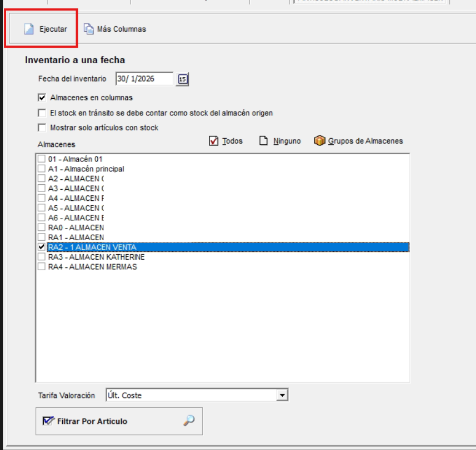This screenshot has height=450, width=476.
Task: Click the Más Columnas label
Action: click(x=122, y=29)
